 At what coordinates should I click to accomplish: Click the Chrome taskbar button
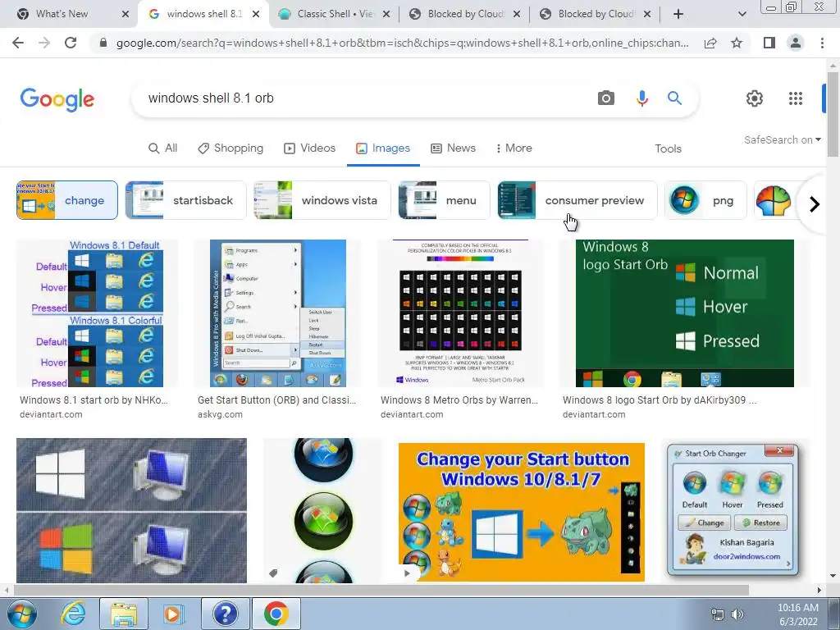coord(276,614)
